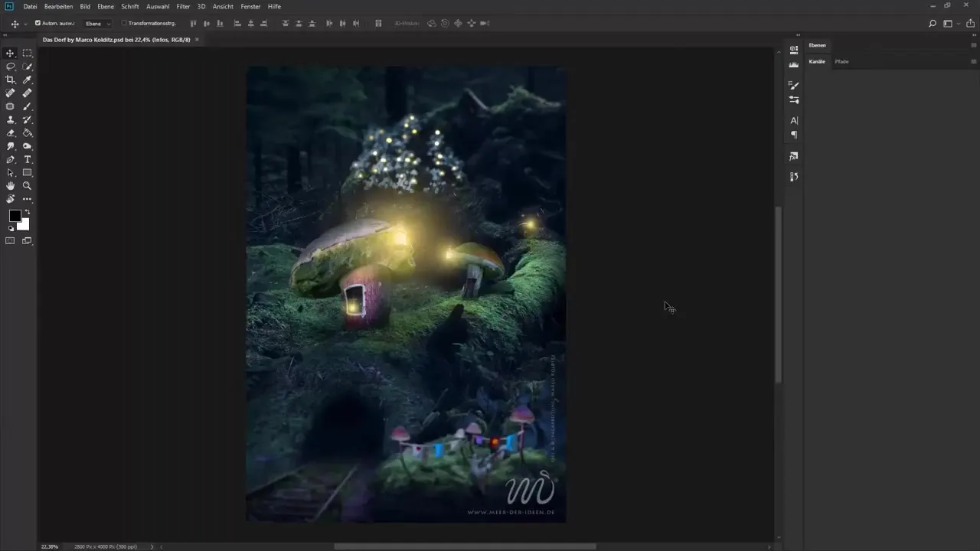Open the Character panel icon

pyautogui.click(x=794, y=120)
